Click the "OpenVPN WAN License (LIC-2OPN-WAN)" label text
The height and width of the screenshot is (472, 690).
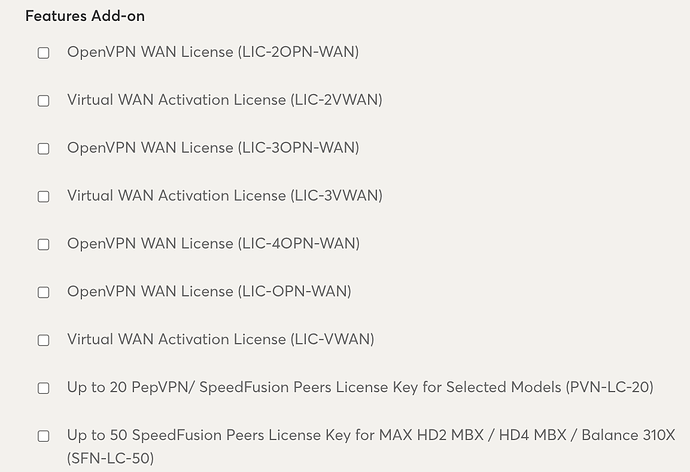[x=212, y=52]
